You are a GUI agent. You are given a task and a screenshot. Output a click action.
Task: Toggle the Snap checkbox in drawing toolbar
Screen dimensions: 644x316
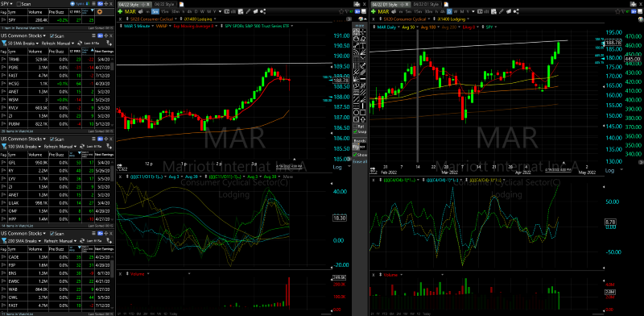355,131
